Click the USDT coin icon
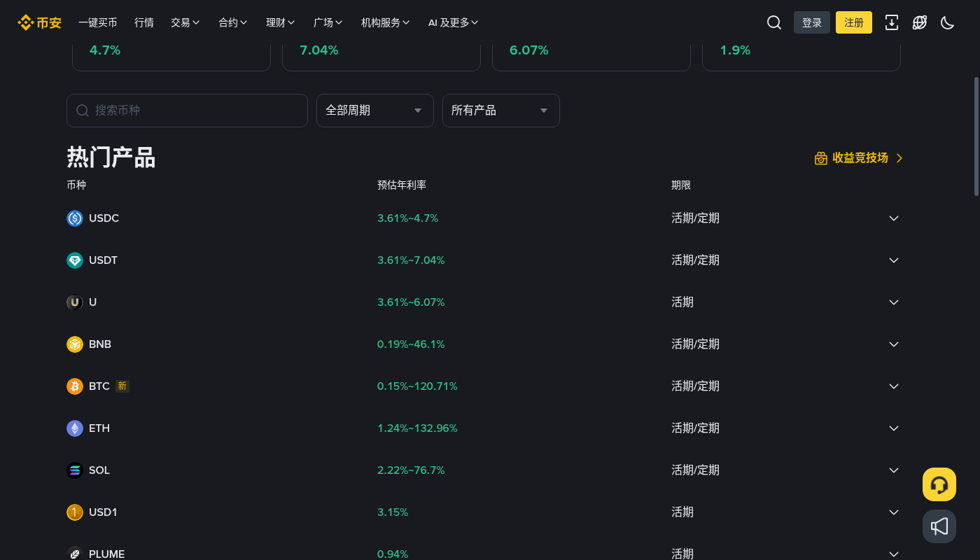This screenshot has height=560, width=980. [x=75, y=260]
